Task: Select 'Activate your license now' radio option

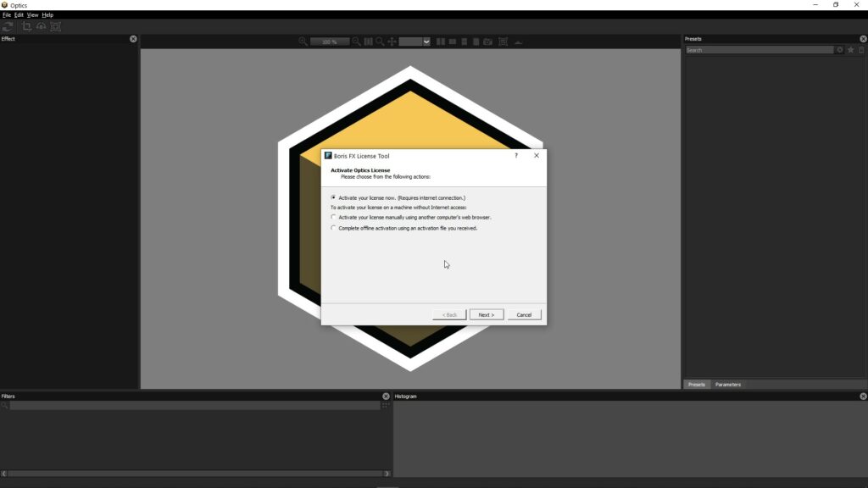Action: (x=333, y=197)
